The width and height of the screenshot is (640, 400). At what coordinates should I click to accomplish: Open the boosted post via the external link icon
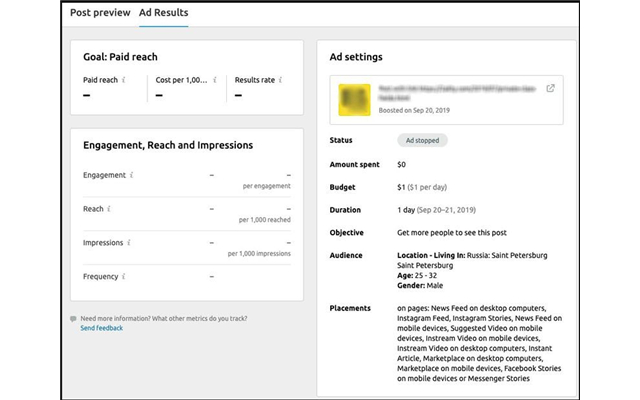point(551,89)
